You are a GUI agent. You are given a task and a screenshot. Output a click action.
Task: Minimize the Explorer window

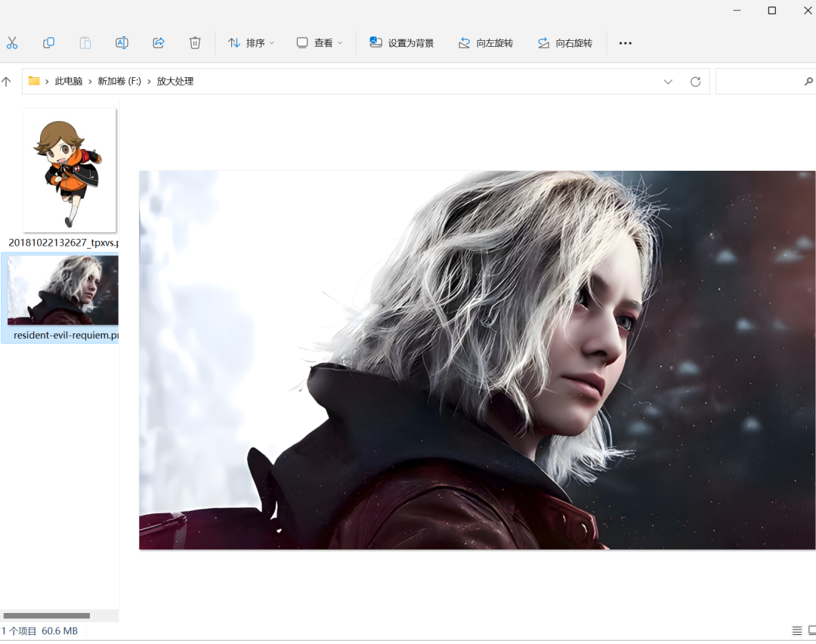pos(737,11)
